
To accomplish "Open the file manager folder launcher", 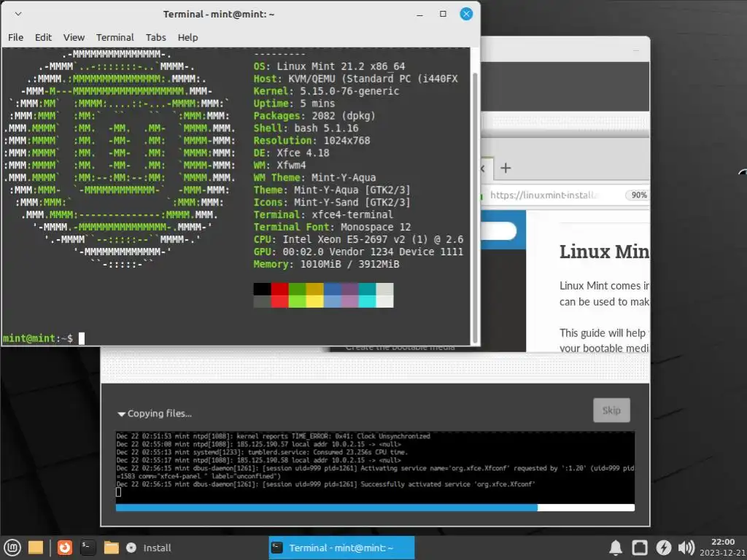I will click(x=111, y=548).
